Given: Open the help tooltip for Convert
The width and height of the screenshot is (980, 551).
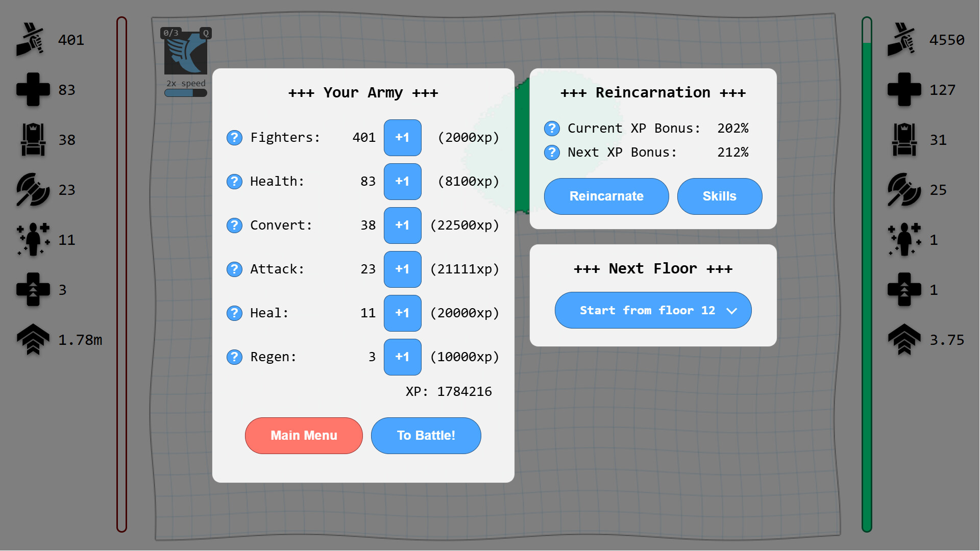Looking at the screenshot, I should point(234,226).
